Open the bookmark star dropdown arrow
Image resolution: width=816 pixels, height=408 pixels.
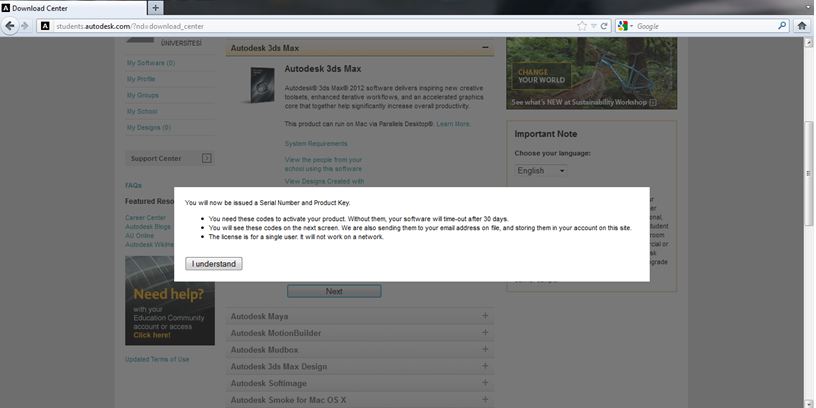pyautogui.click(x=593, y=26)
